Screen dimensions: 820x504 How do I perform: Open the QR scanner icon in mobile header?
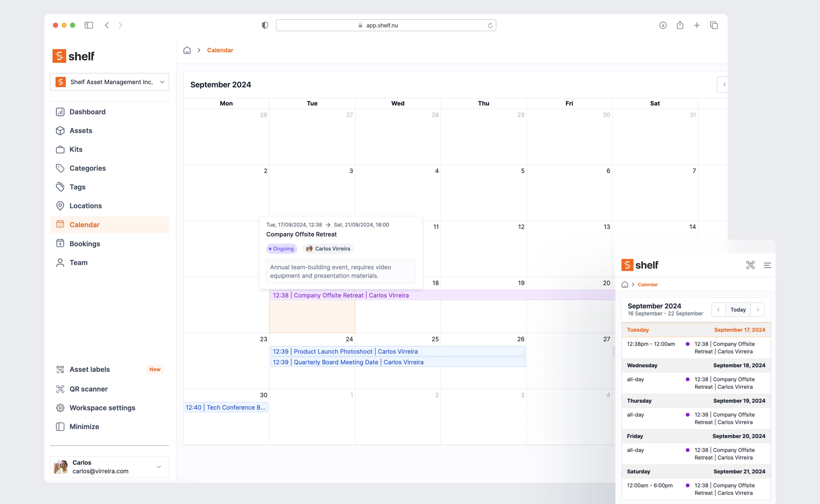(x=750, y=265)
